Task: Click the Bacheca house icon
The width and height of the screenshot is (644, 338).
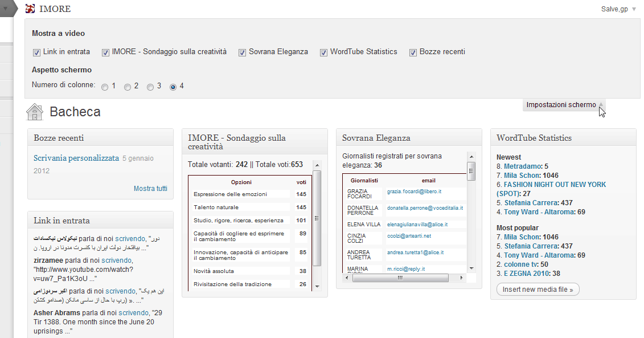Action: 35,112
